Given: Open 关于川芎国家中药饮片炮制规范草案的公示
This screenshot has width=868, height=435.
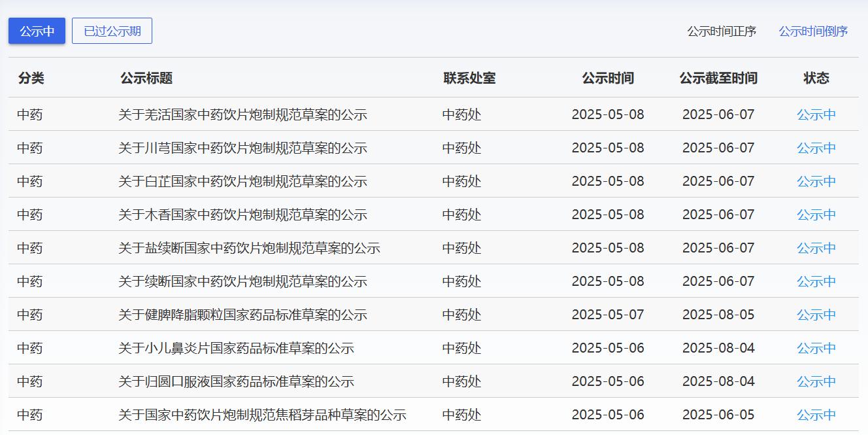Looking at the screenshot, I should pyautogui.click(x=242, y=148).
